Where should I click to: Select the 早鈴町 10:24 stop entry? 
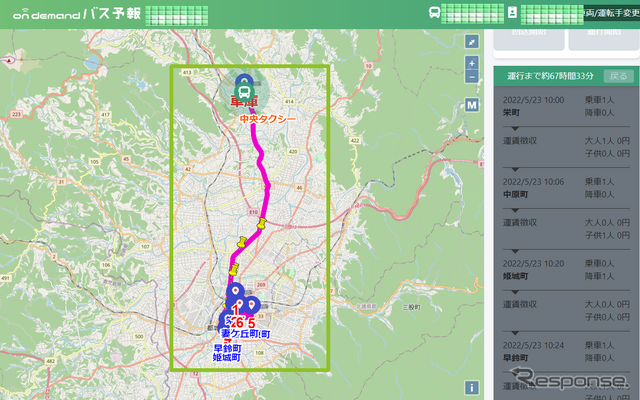pos(566,351)
